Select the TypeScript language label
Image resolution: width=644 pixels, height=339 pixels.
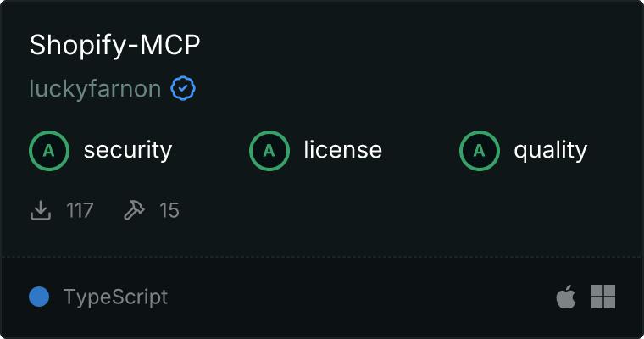[115, 297]
